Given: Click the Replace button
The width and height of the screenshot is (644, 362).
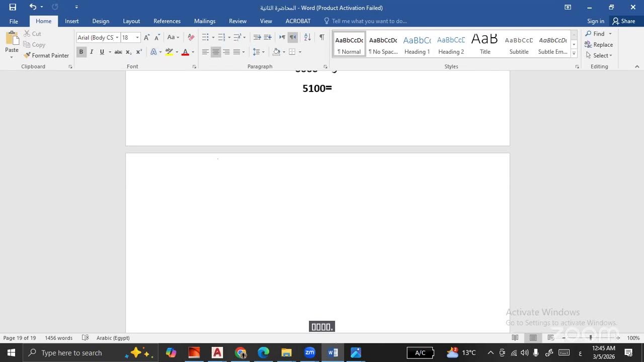Looking at the screenshot, I should coord(599,45).
